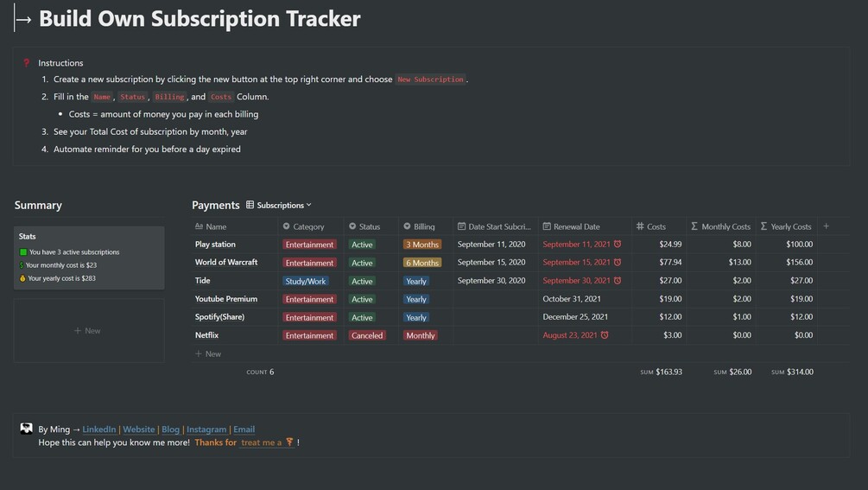
Task: Click the Renewal Date column header
Action: click(571, 226)
